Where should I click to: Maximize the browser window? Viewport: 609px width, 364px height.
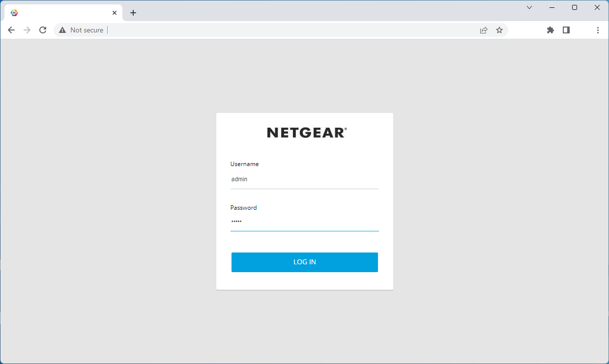click(x=575, y=7)
